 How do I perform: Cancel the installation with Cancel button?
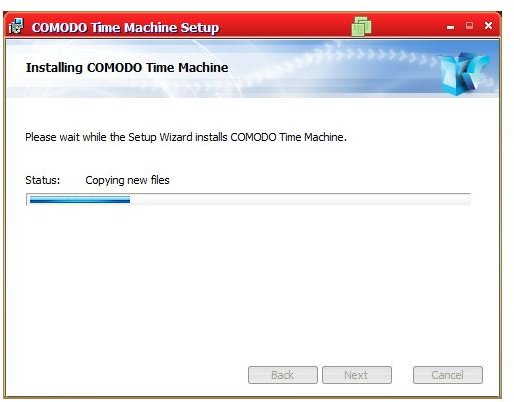click(448, 375)
